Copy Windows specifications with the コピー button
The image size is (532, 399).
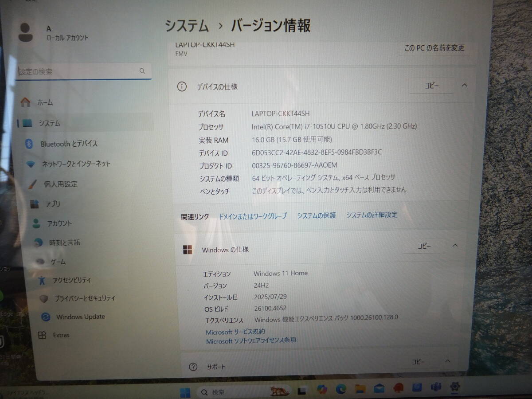[x=424, y=246]
